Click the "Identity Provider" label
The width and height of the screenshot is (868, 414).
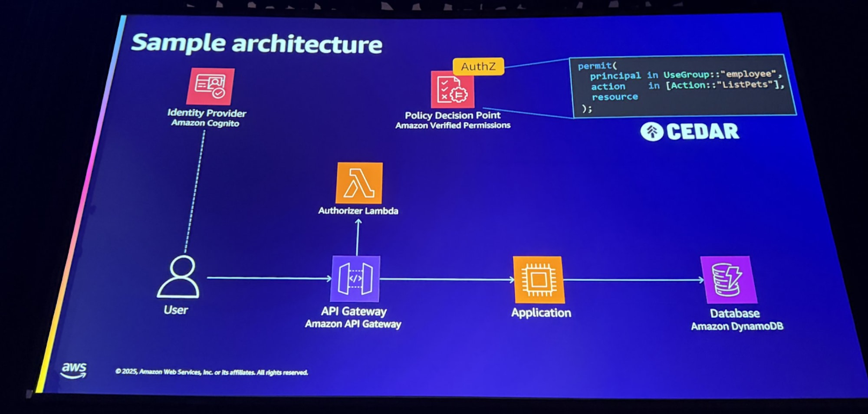[x=207, y=113]
